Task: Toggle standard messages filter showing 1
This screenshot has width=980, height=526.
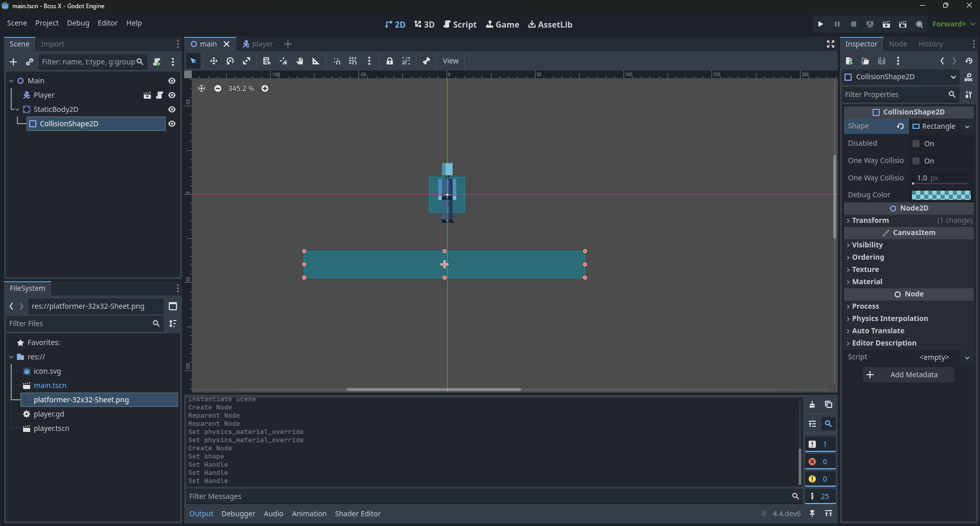Action: 820,444
